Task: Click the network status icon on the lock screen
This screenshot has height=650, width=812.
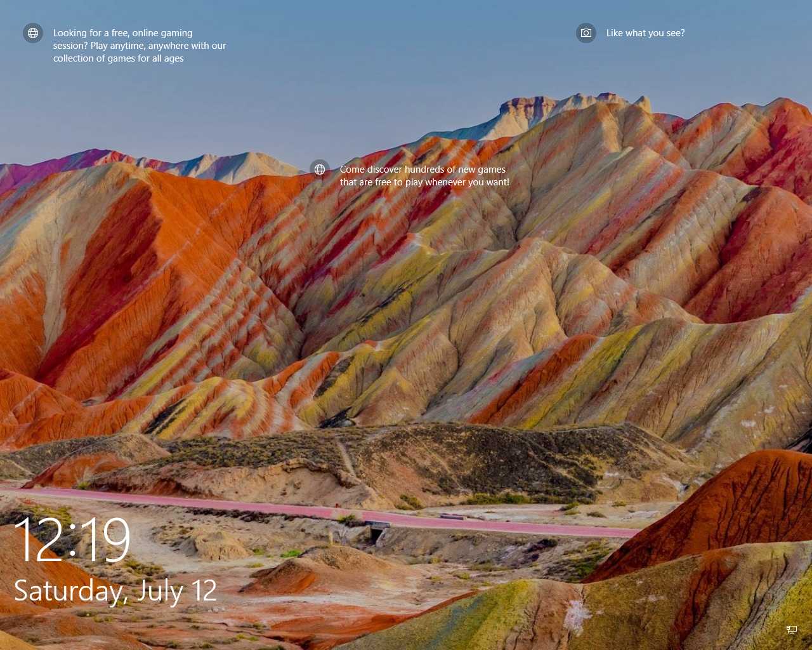Action: [x=792, y=630]
